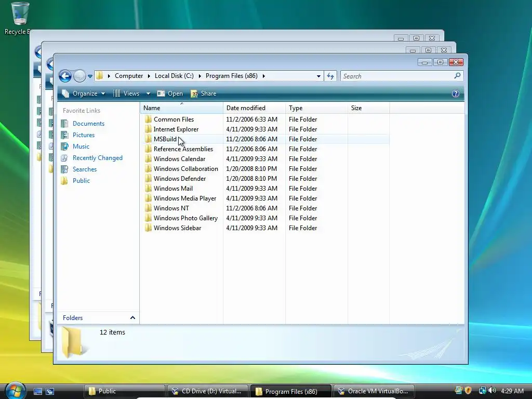Click the Documents icon in sidebar
Viewport: 532px width, 399px height.
pos(64,124)
